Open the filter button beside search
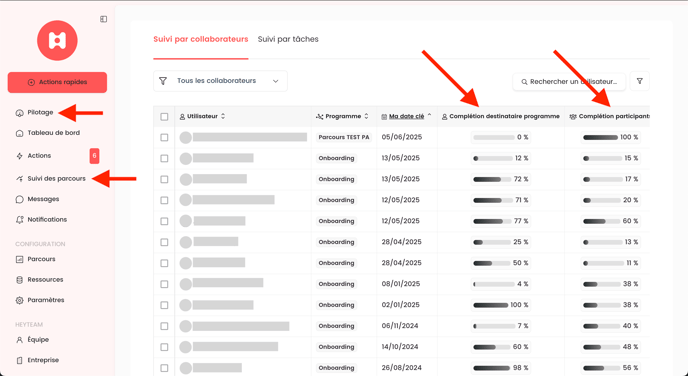688x376 pixels. pyautogui.click(x=640, y=81)
